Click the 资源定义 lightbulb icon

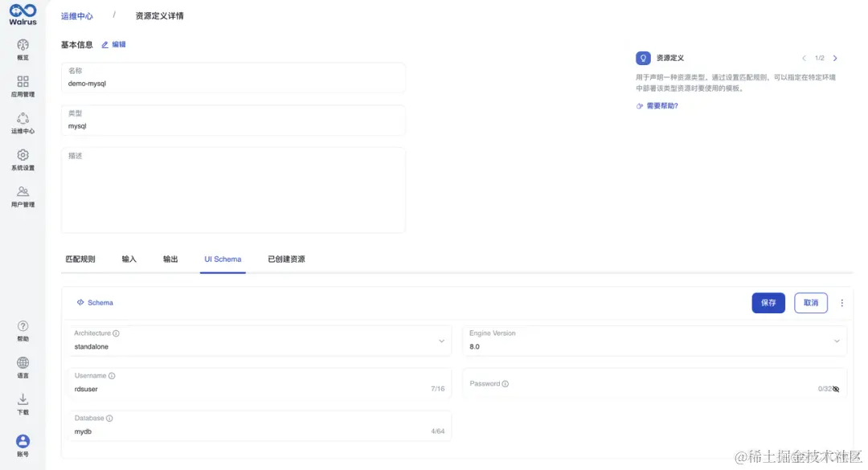(643, 58)
